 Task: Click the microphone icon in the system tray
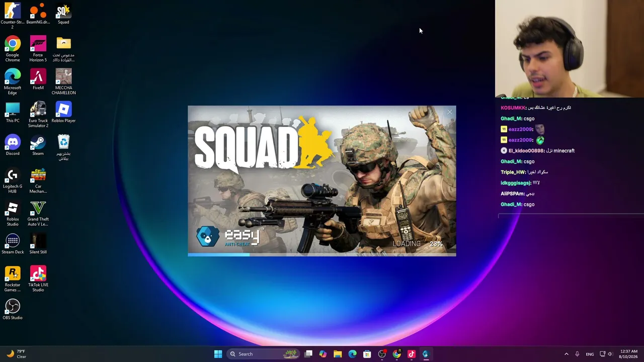click(x=577, y=354)
